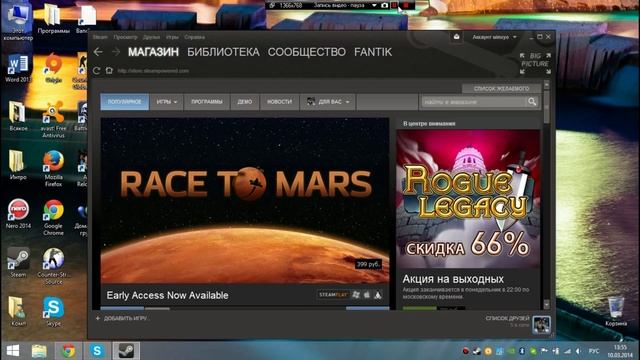640x360 pixels.
Task: Reload the Steam store page
Action: tap(97, 71)
